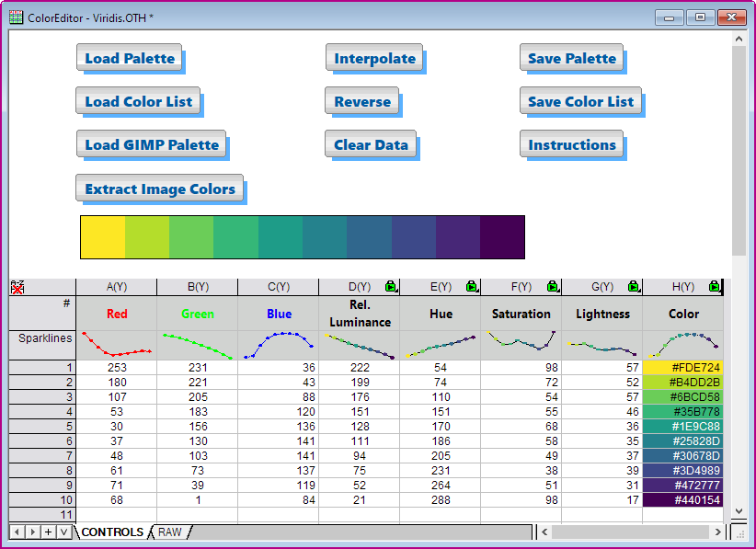Click the next sheet arrow icon
The height and width of the screenshot is (549, 756).
(33, 532)
